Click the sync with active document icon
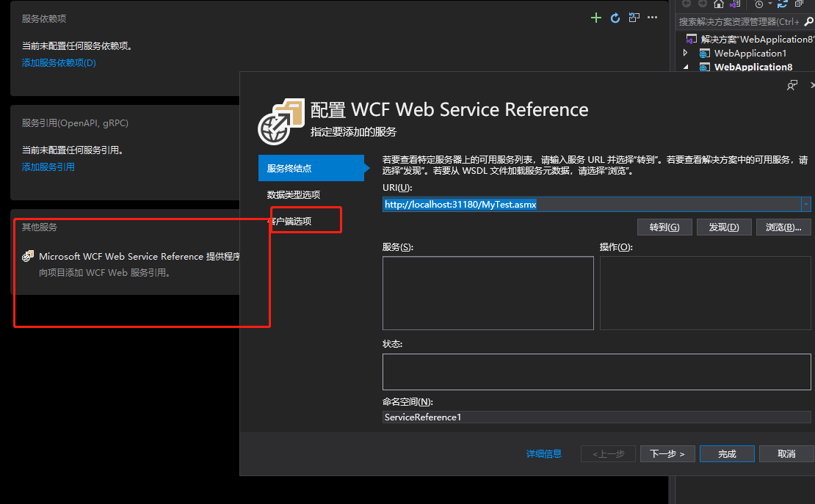The width and height of the screenshot is (815, 504). (782, 4)
